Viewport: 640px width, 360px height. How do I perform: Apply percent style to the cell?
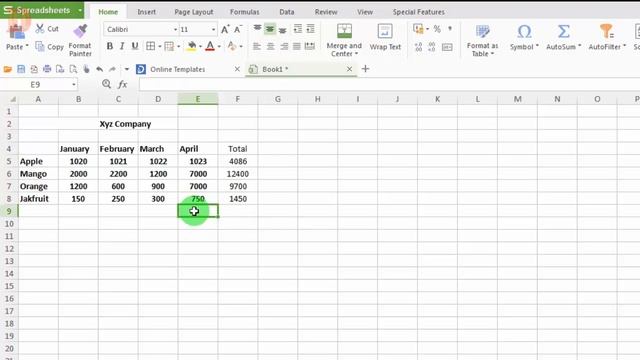tap(437, 29)
